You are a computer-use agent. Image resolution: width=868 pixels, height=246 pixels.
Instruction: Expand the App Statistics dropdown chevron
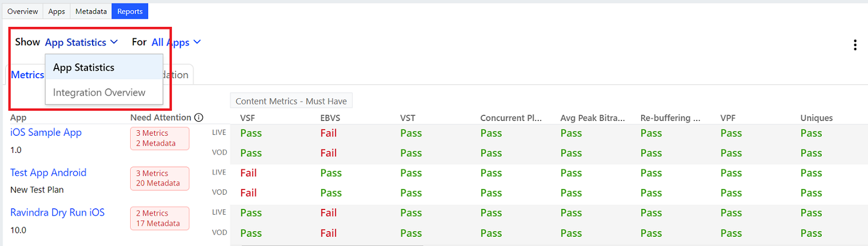114,42
